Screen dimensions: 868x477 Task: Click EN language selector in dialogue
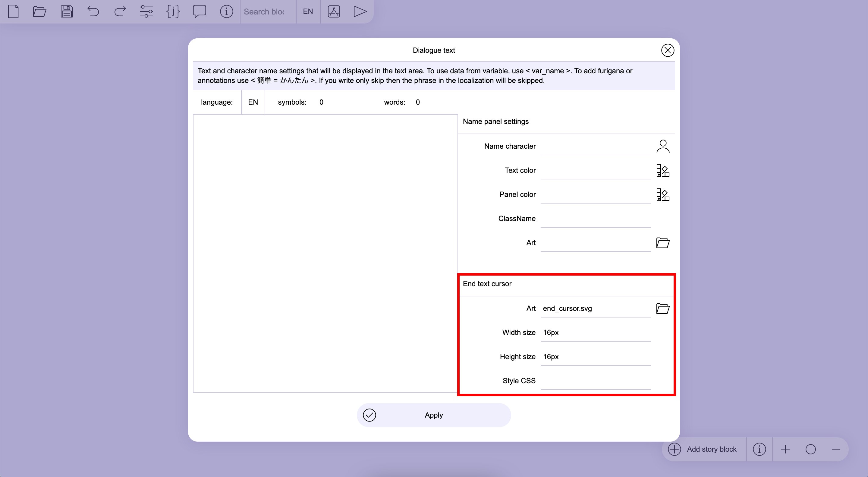click(253, 102)
